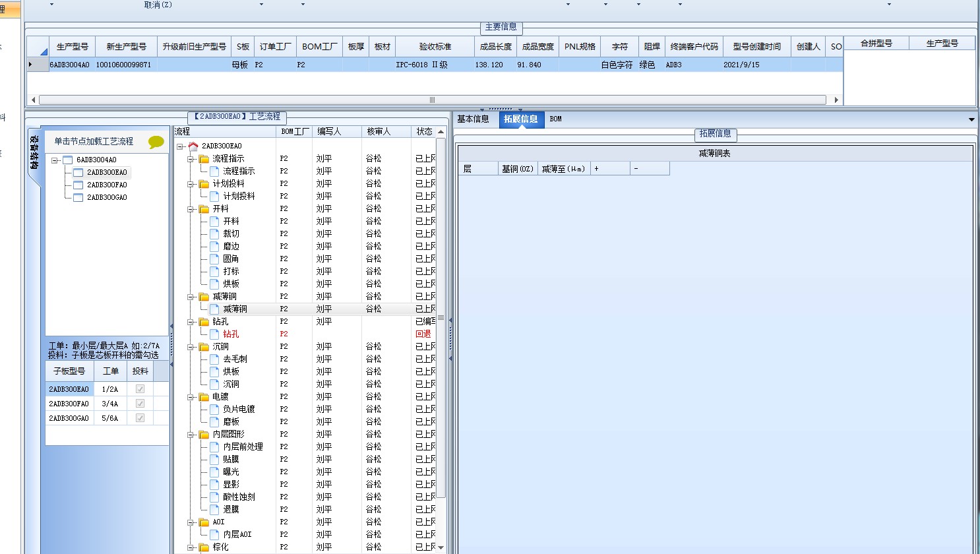This screenshot has height=554, width=980.
Task: Click the document icon beside 负片电镀
Action: (x=214, y=409)
